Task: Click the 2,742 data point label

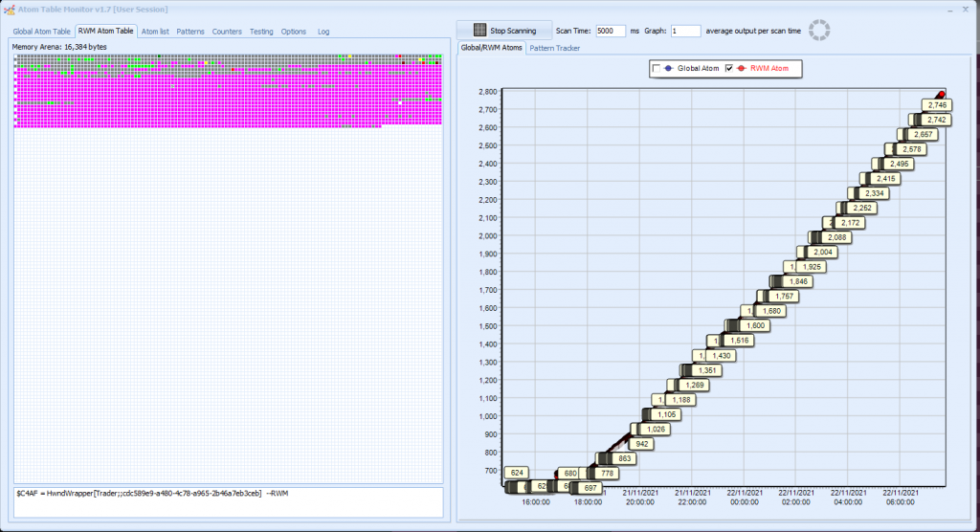Action: pyautogui.click(x=936, y=120)
